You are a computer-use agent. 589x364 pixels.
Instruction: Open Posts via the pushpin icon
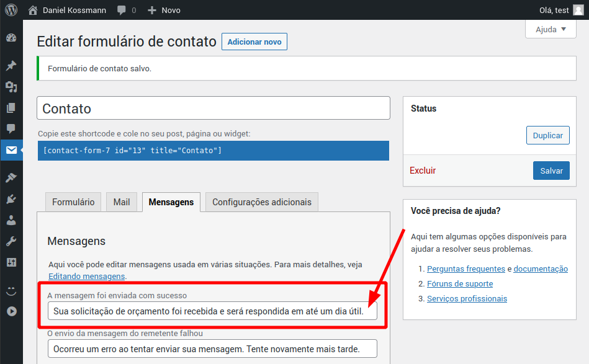point(11,66)
